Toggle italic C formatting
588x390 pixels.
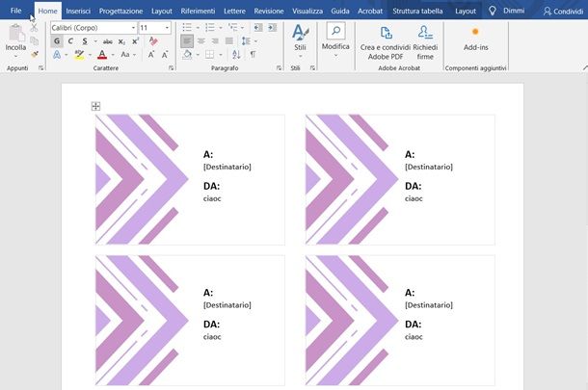point(70,41)
